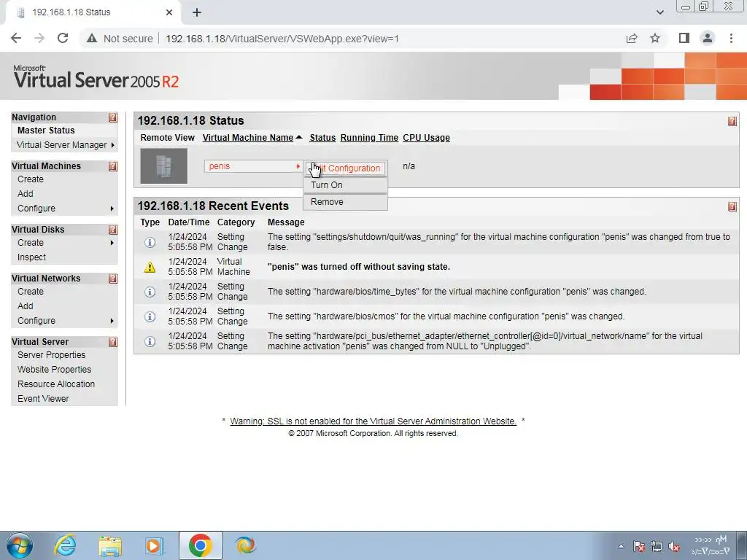The image size is (747, 560).
Task: Choose Edit Configuration from the popup menu
Action: tap(345, 168)
